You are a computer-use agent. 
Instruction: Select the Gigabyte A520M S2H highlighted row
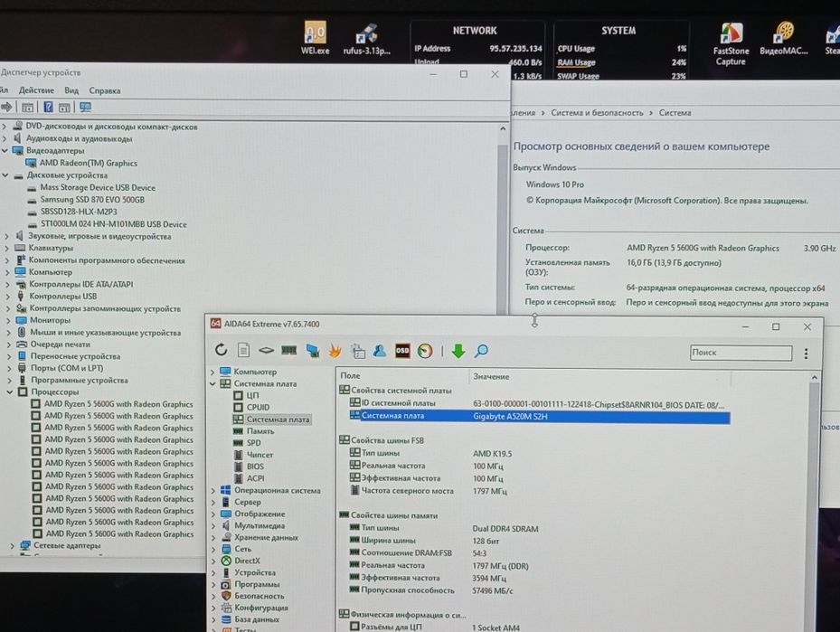[x=540, y=416]
